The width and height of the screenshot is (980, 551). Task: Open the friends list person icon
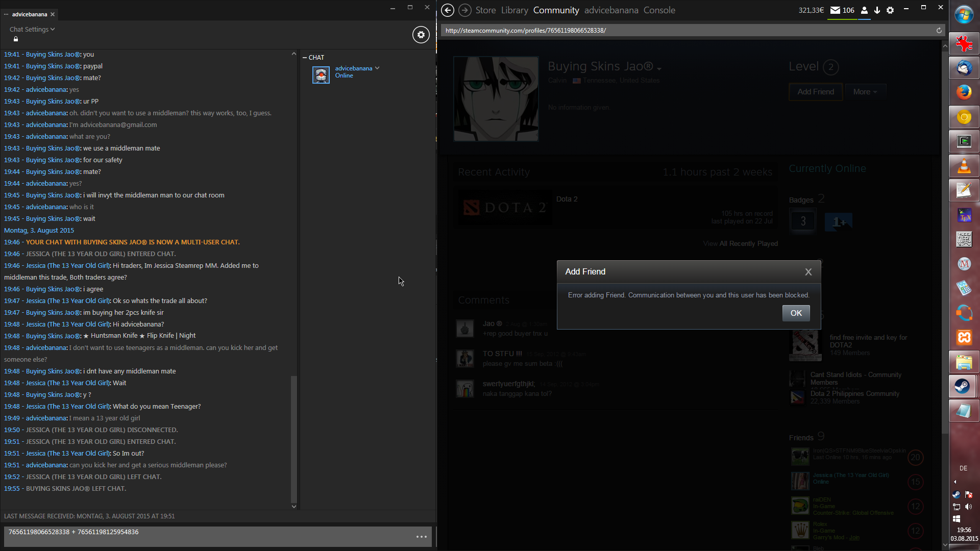pos(864,10)
